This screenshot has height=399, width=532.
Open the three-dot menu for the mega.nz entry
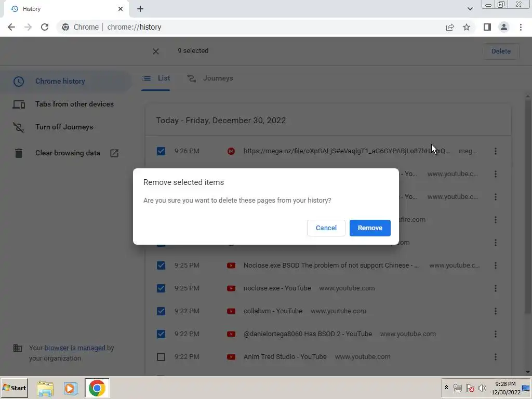pyautogui.click(x=495, y=151)
